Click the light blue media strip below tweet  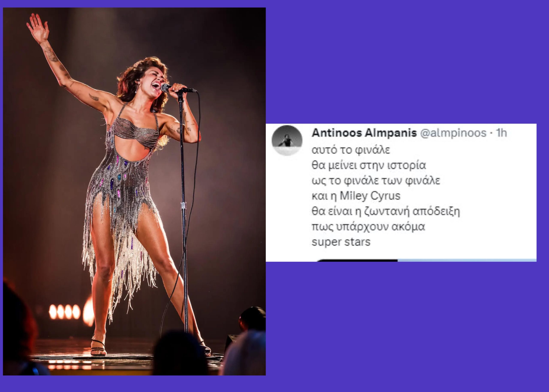pyautogui.click(x=467, y=261)
